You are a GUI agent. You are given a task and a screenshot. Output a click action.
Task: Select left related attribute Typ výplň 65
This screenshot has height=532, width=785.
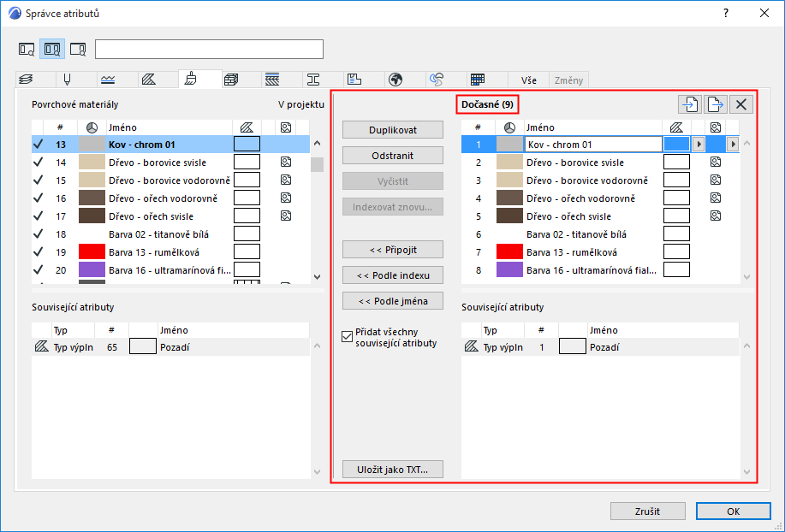coord(170,347)
